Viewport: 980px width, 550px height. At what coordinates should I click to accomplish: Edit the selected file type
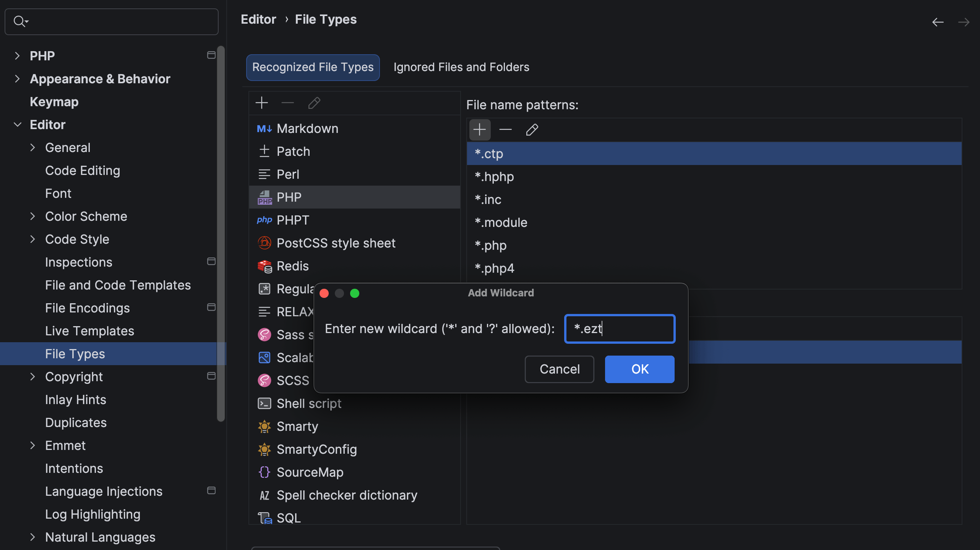pyautogui.click(x=313, y=103)
